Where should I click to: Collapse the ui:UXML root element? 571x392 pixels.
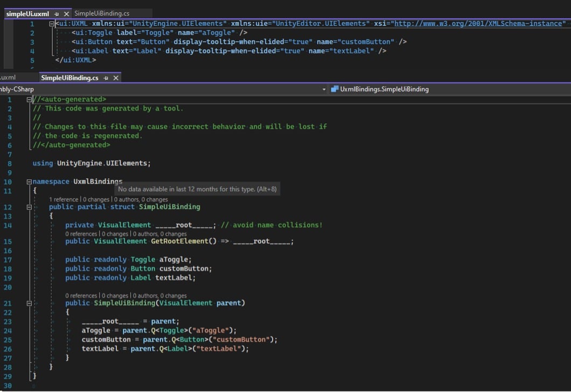(x=52, y=24)
